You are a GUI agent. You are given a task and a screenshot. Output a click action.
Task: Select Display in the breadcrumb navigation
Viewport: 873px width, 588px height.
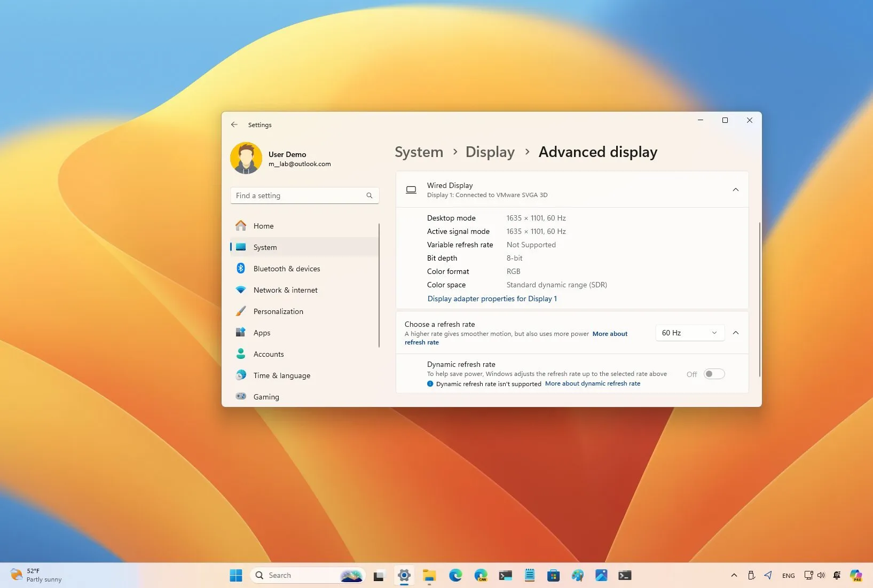click(x=490, y=152)
